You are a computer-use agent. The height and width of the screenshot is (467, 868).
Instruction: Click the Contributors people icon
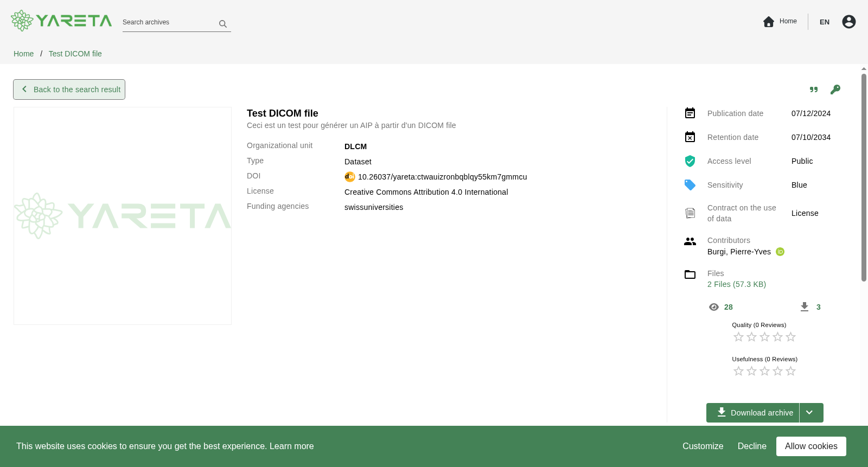[x=690, y=241]
